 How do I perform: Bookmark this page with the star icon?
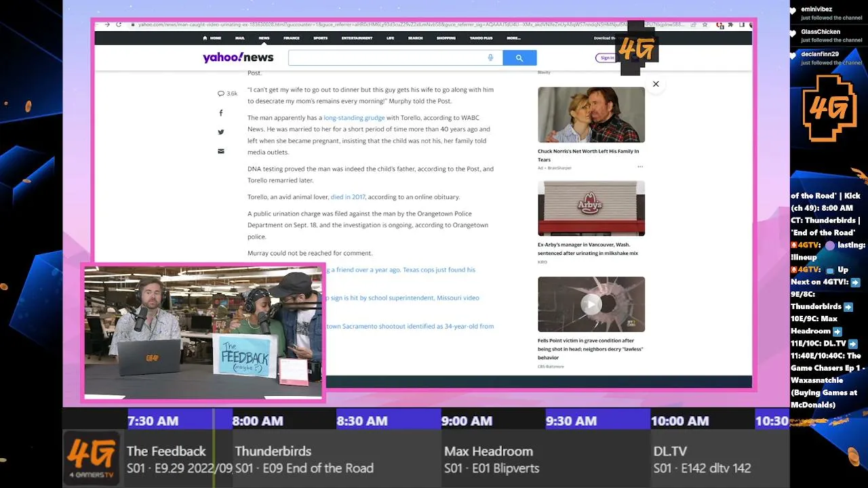point(706,24)
